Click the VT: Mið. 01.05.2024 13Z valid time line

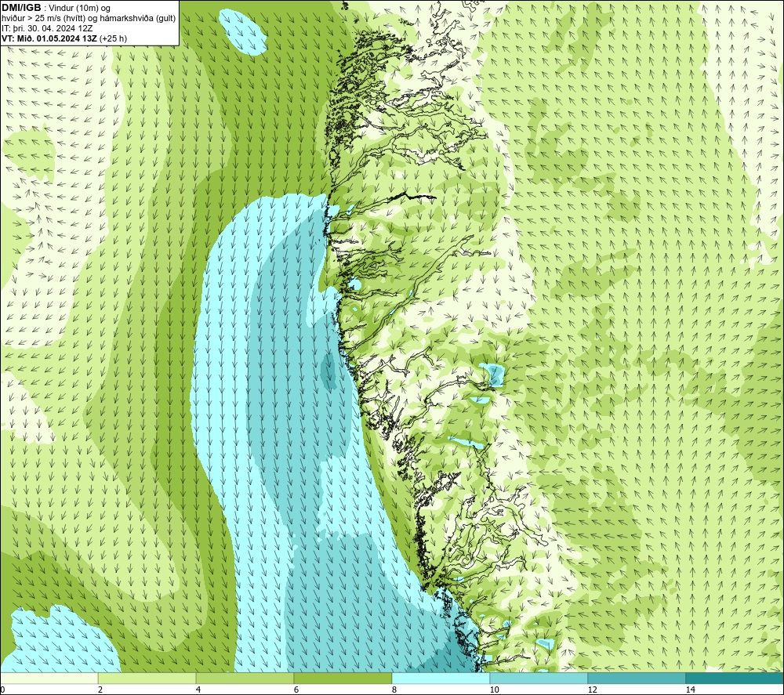coord(64,38)
